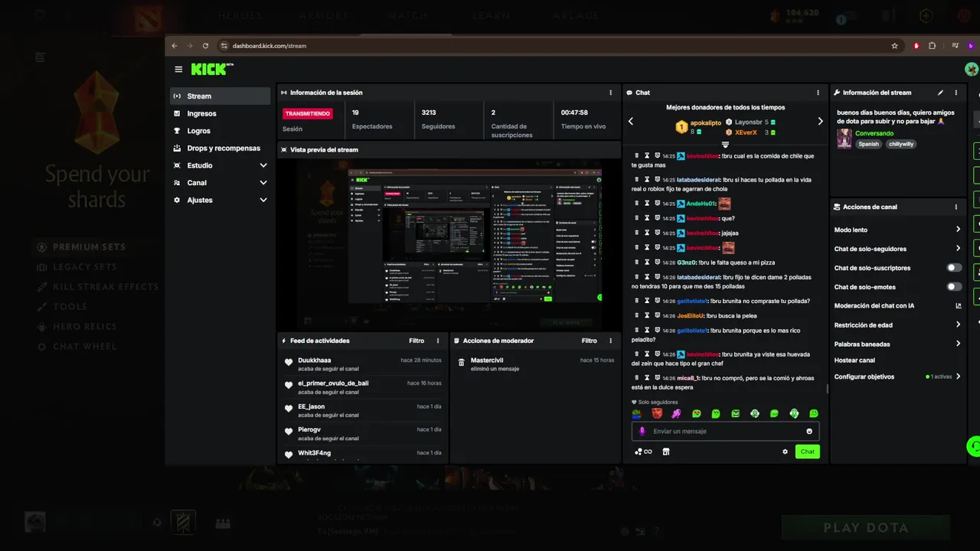Timeout G3nz0 with the hourglass icon
This screenshot has height=551, width=980.
click(647, 262)
